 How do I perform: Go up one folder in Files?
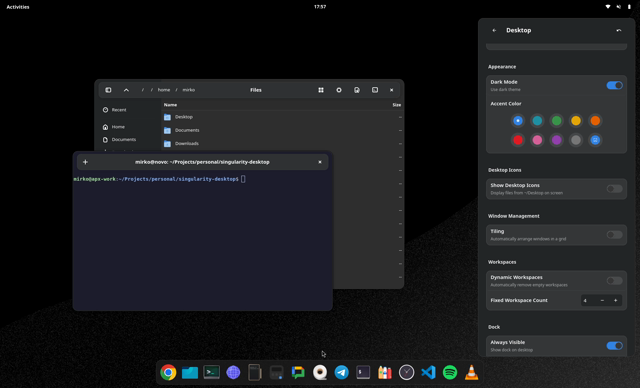[x=126, y=90]
